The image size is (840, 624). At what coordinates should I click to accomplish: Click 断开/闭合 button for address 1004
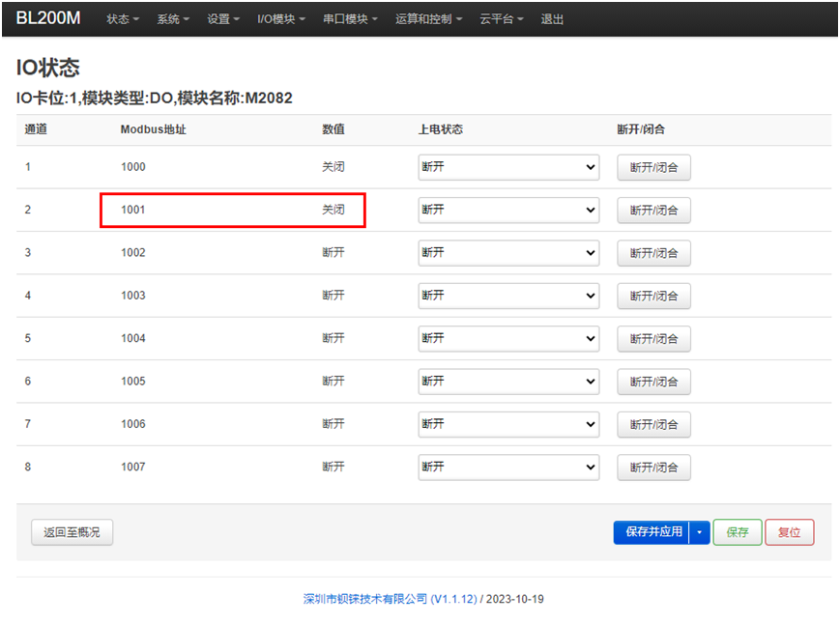653,339
